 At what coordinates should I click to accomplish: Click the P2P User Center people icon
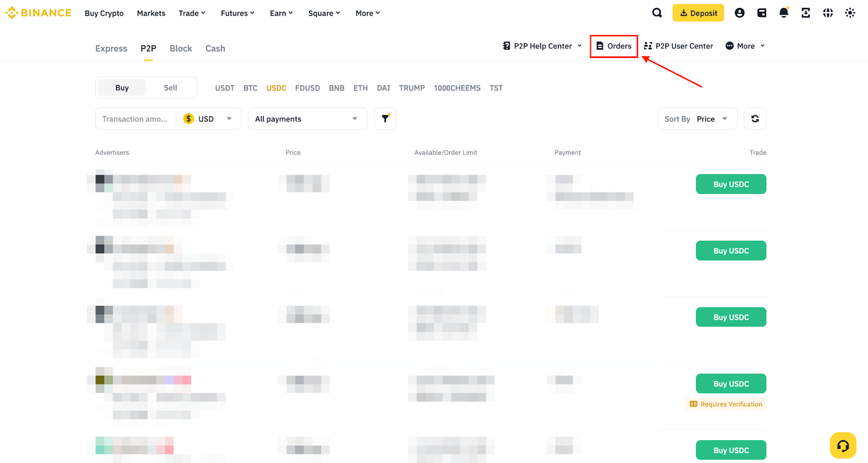[648, 46]
